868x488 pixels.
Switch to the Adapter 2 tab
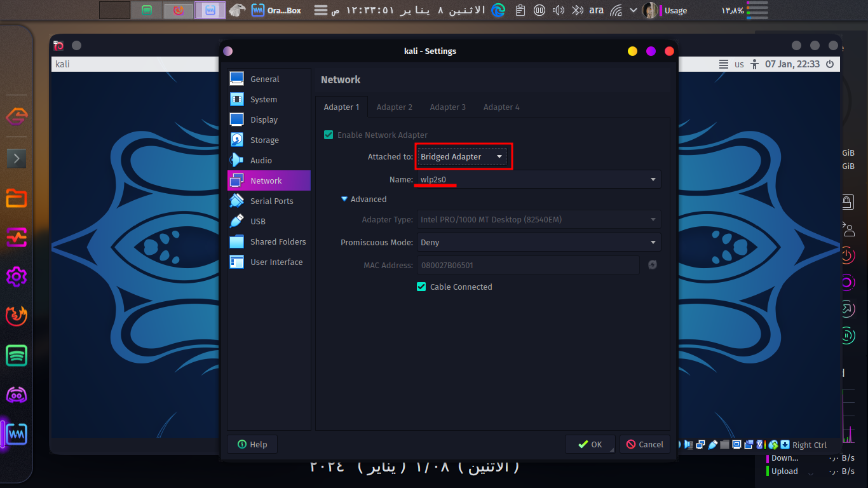(x=395, y=107)
